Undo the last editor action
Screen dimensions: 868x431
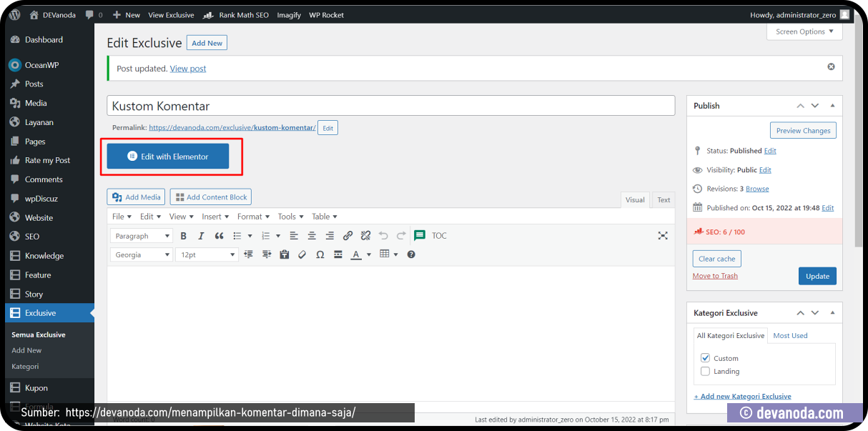point(383,236)
